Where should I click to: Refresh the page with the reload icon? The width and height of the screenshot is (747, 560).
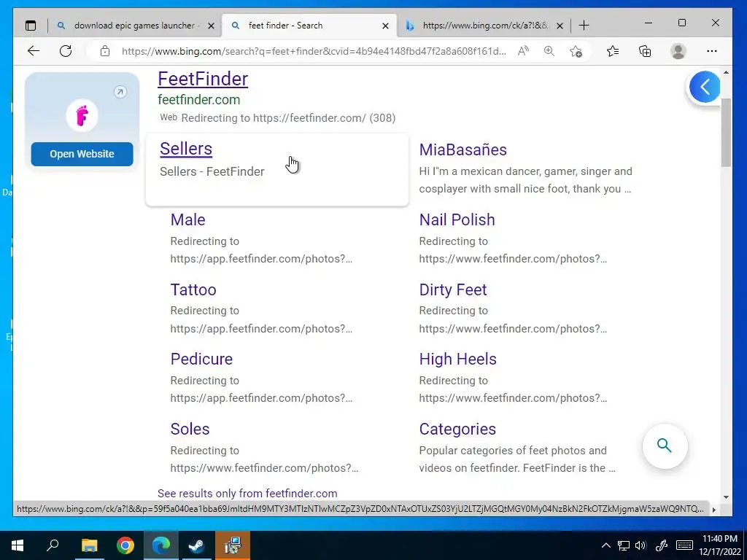[66, 51]
